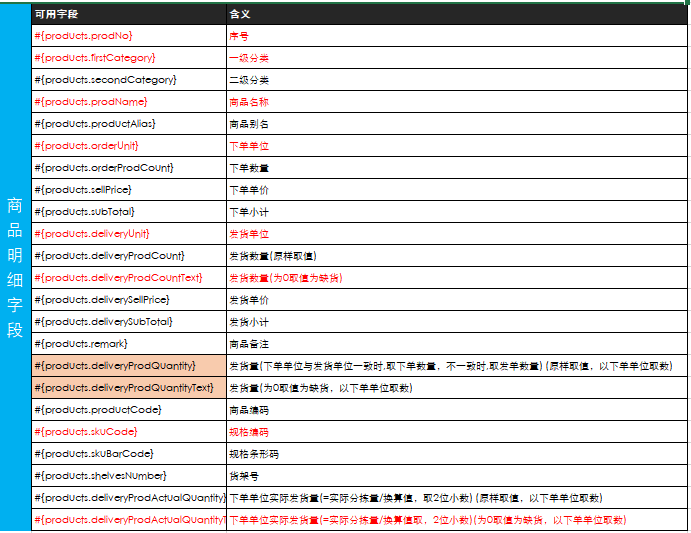Select the '发货量' description ending '(原样取值，以下单单位取数)'
This screenshot has height=533, width=691.
[457, 365]
